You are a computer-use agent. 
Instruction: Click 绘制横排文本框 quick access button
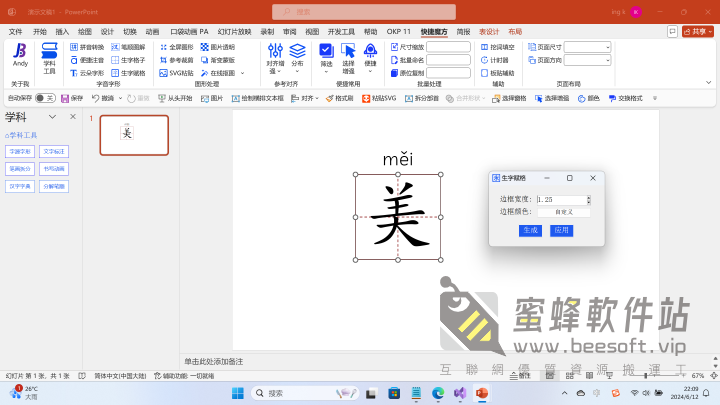257,98
